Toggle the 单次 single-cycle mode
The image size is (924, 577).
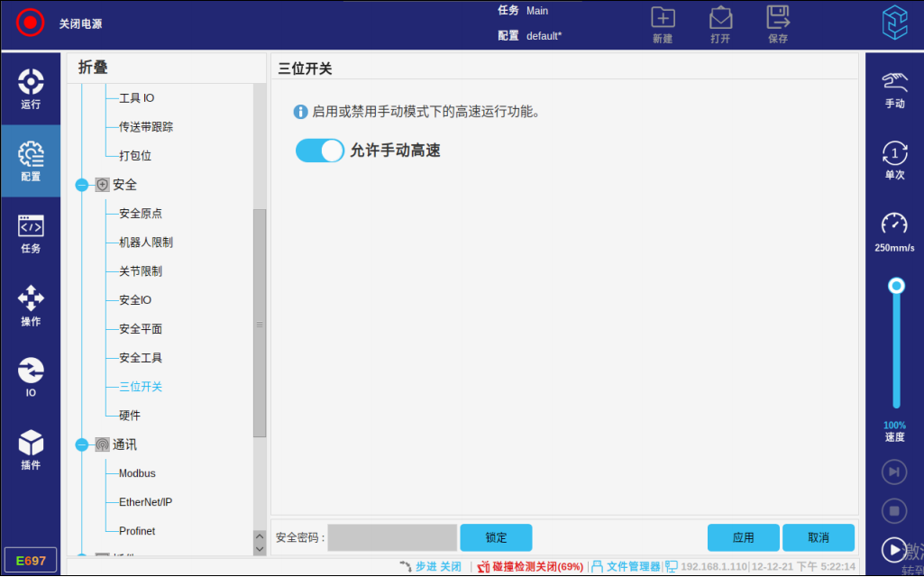pos(894,160)
